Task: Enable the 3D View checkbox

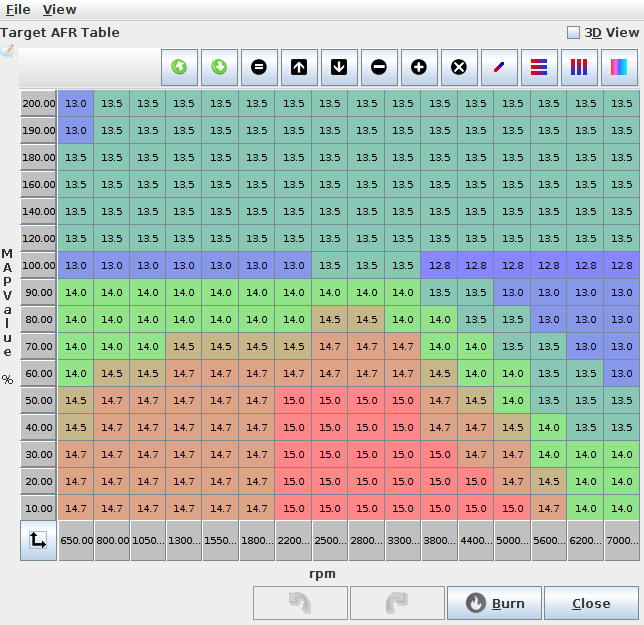Action: click(x=573, y=33)
